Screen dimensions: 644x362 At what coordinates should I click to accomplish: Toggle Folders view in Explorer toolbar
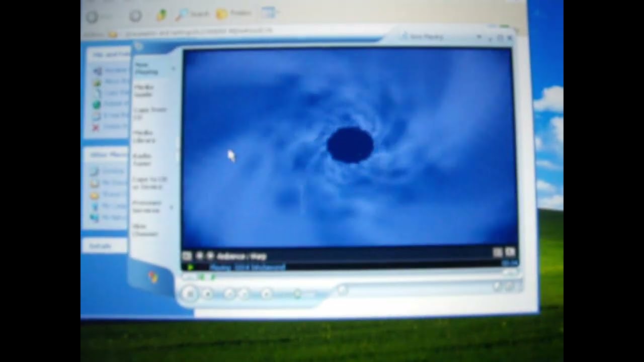(x=234, y=14)
